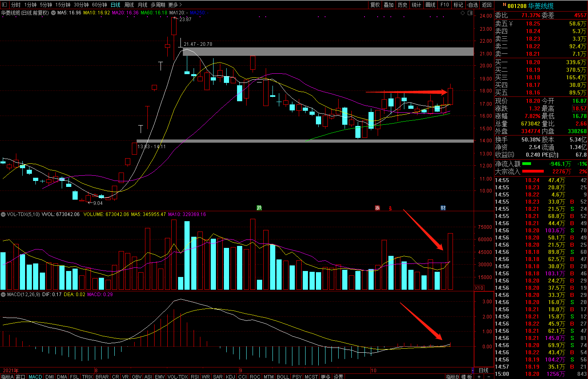Click the split-panel icon beside the diamond
This screenshot has height=379, width=588.
point(470,13)
